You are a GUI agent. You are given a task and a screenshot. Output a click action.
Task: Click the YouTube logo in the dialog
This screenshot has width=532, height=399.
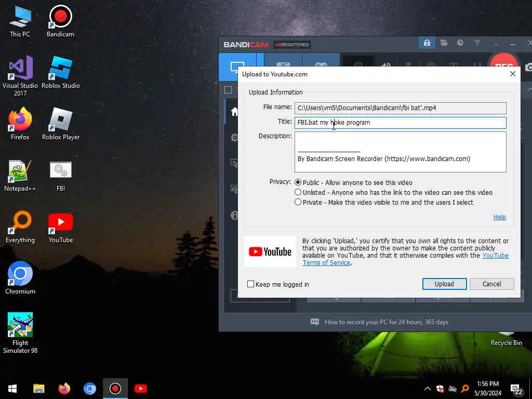(270, 251)
